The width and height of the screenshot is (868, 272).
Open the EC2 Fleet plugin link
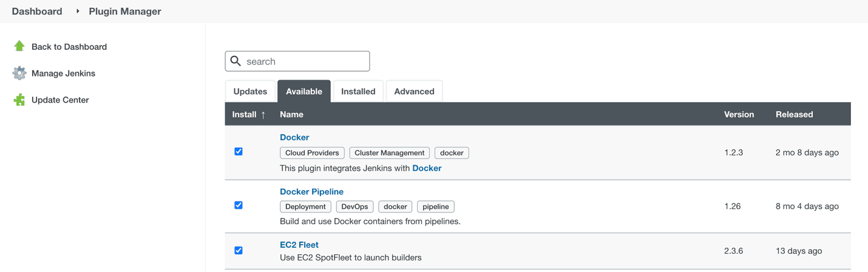(299, 245)
